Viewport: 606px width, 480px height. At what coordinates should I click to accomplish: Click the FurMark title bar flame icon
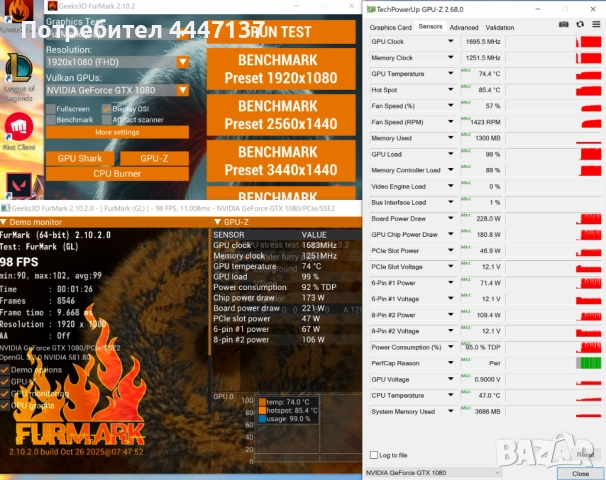pos(52,6)
